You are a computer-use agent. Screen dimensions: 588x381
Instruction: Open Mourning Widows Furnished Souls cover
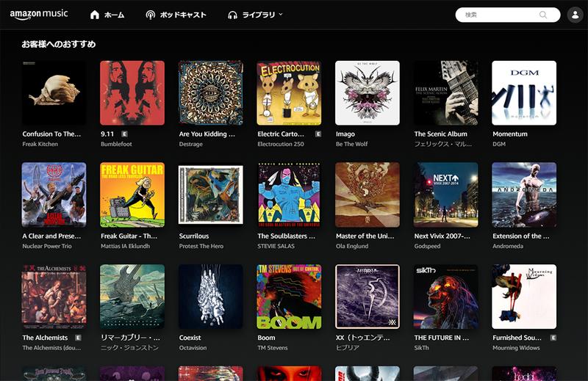(x=524, y=297)
